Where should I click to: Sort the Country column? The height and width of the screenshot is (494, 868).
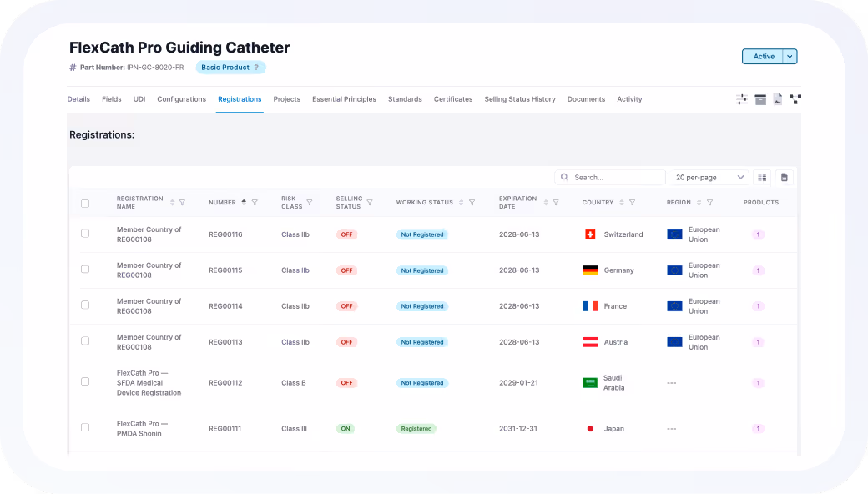click(x=622, y=203)
